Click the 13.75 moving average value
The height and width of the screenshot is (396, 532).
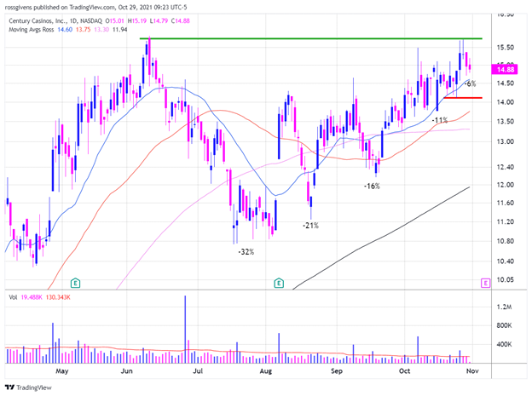(x=84, y=30)
